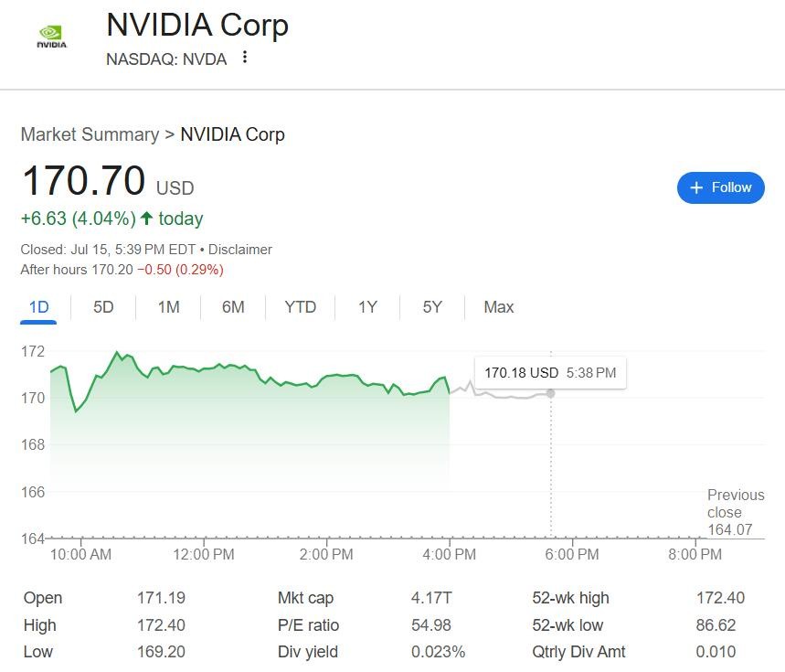Switch to the 5D chart tab
This screenshot has height=672, width=785.
coord(103,307)
